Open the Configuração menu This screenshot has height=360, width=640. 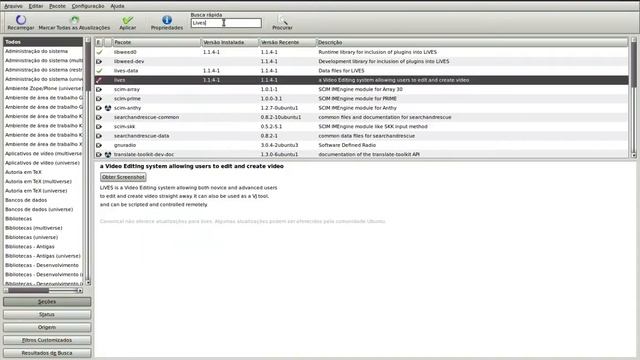point(88,6)
